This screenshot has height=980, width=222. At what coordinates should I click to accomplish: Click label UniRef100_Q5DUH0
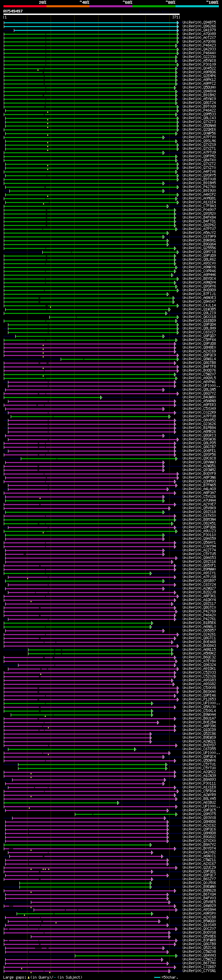199,88
